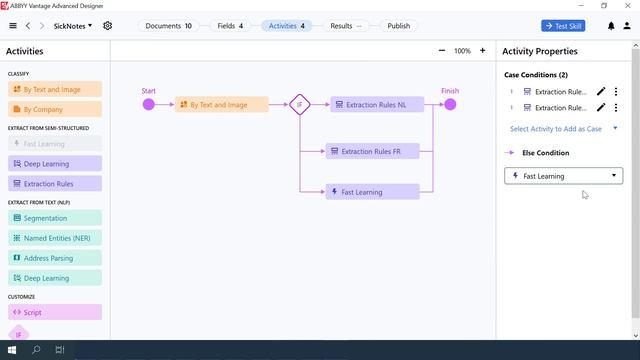Open the user account icon
This screenshot has height=360, width=640.
pyautogui.click(x=627, y=26)
